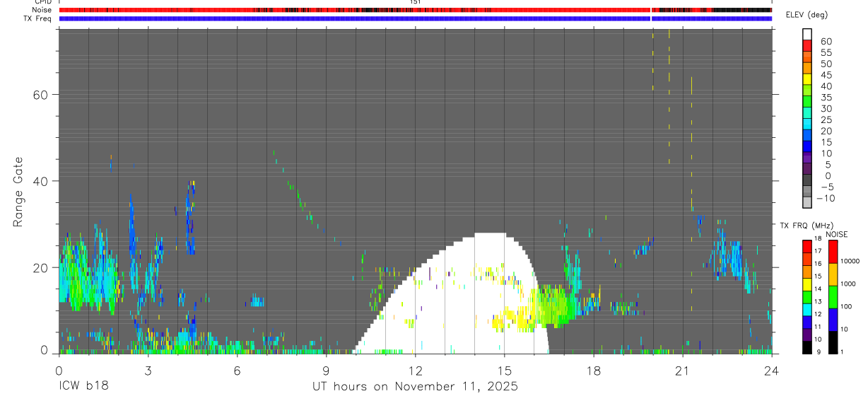Screen dimensions: 868x401
Task: Click the ELEV colorbar value 55
Action: [x=826, y=52]
